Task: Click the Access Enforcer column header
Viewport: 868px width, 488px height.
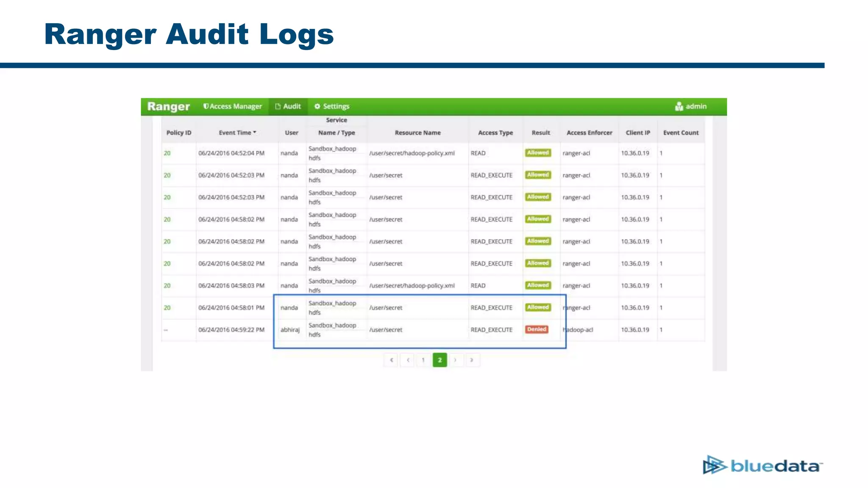Action: (590, 133)
